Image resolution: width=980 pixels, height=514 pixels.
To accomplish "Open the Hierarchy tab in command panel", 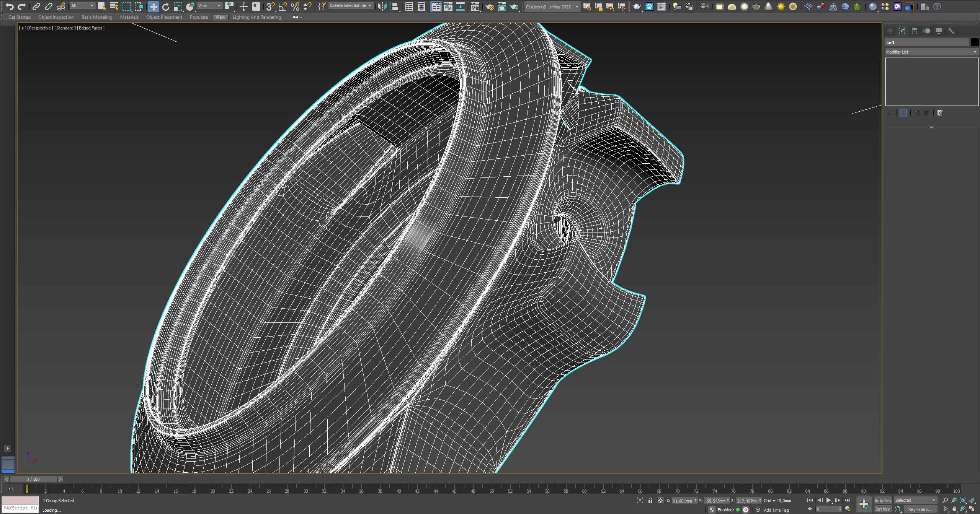I will 915,31.
